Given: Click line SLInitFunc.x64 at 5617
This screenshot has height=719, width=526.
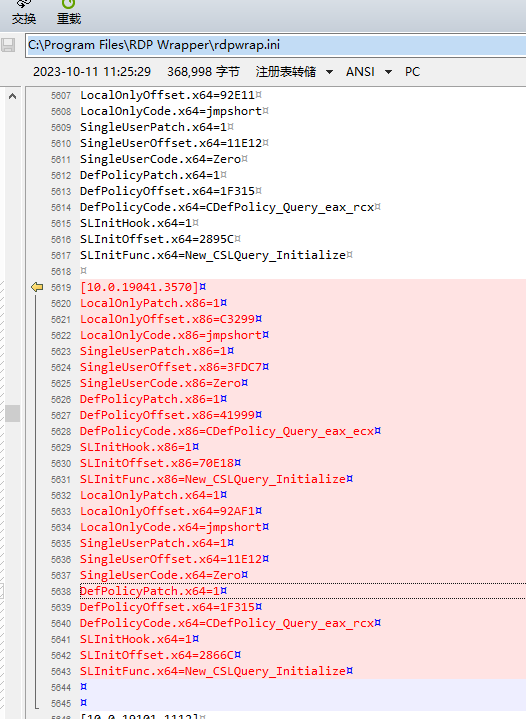Looking at the screenshot, I should [213, 255].
